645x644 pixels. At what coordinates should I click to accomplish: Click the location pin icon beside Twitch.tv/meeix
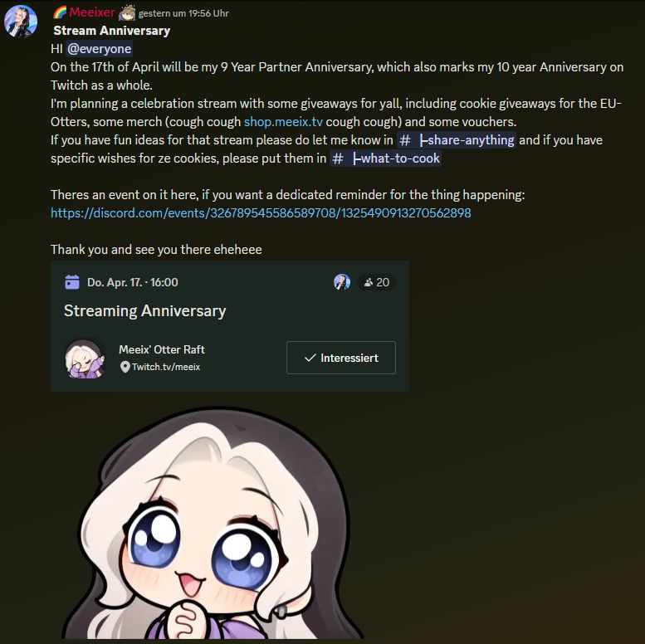pos(125,367)
